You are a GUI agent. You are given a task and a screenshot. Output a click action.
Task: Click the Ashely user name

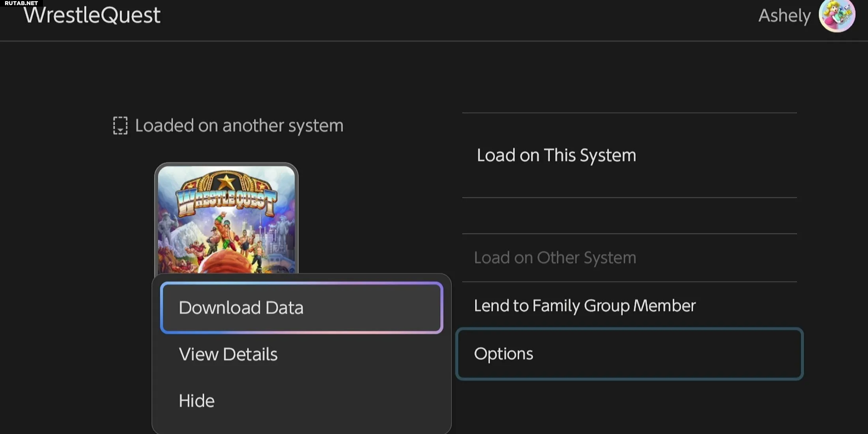pos(784,16)
